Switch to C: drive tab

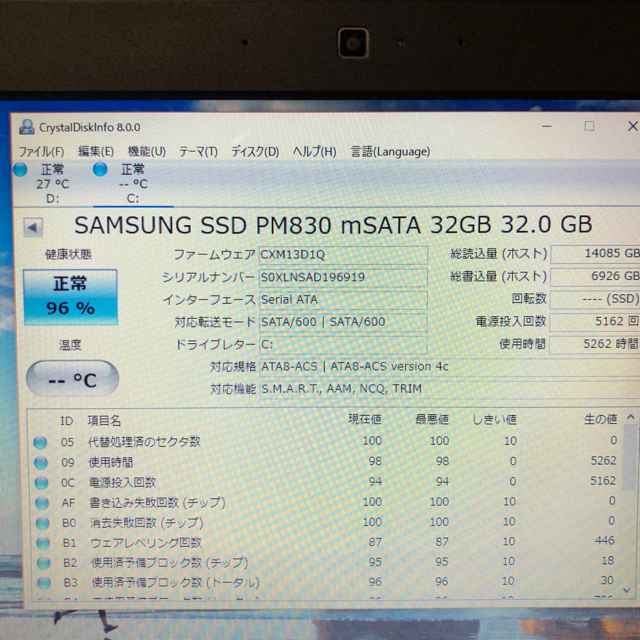click(x=133, y=183)
